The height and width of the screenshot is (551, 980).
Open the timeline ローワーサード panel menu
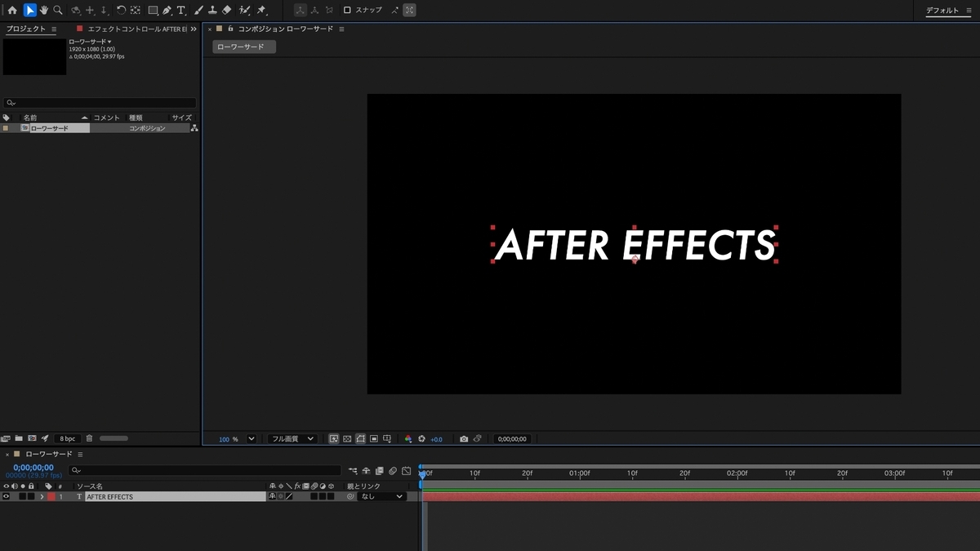80,454
